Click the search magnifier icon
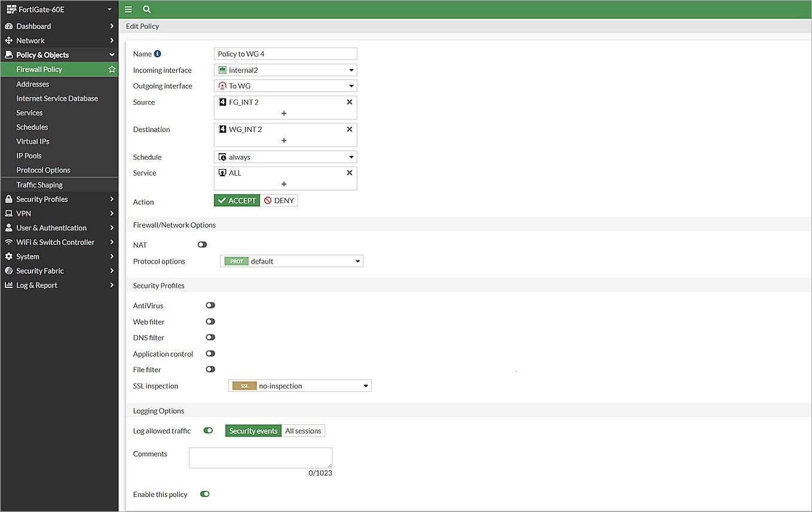812x512 pixels. click(146, 9)
